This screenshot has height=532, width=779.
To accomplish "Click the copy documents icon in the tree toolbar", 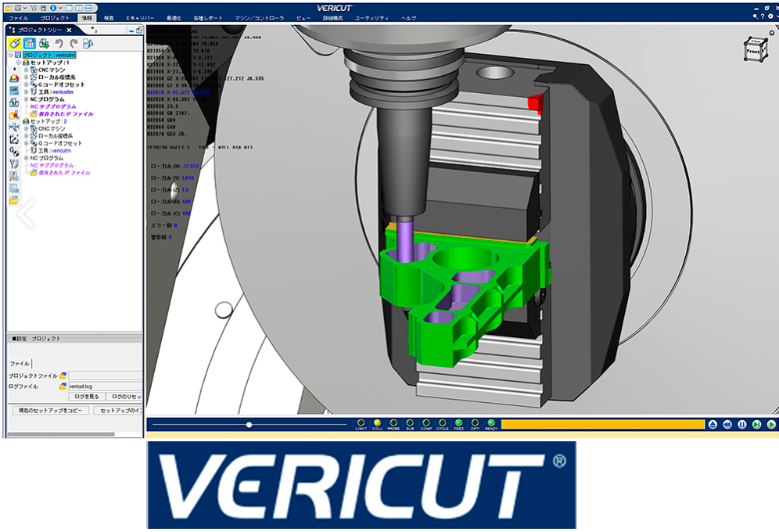I will (x=88, y=44).
